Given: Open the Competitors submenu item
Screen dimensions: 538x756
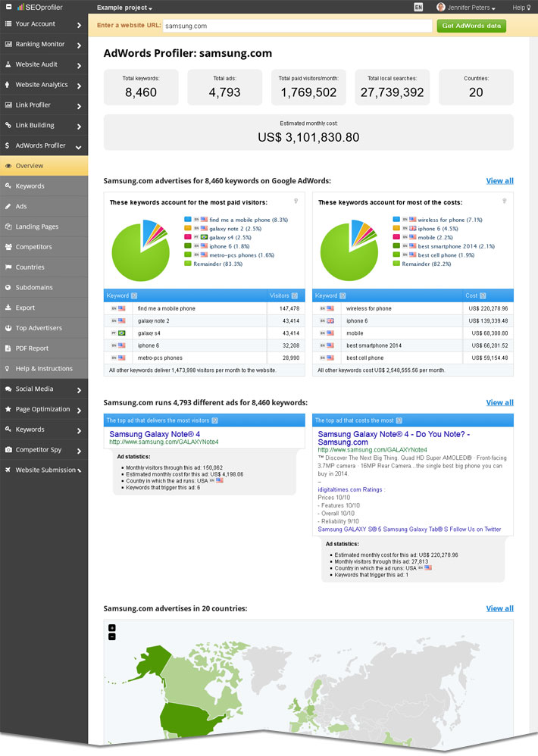Looking at the screenshot, I should click(44, 247).
